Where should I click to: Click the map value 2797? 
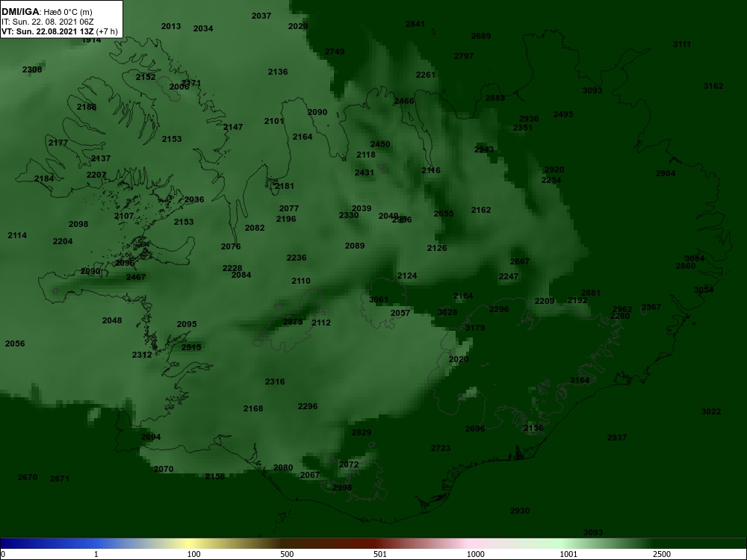(x=464, y=56)
